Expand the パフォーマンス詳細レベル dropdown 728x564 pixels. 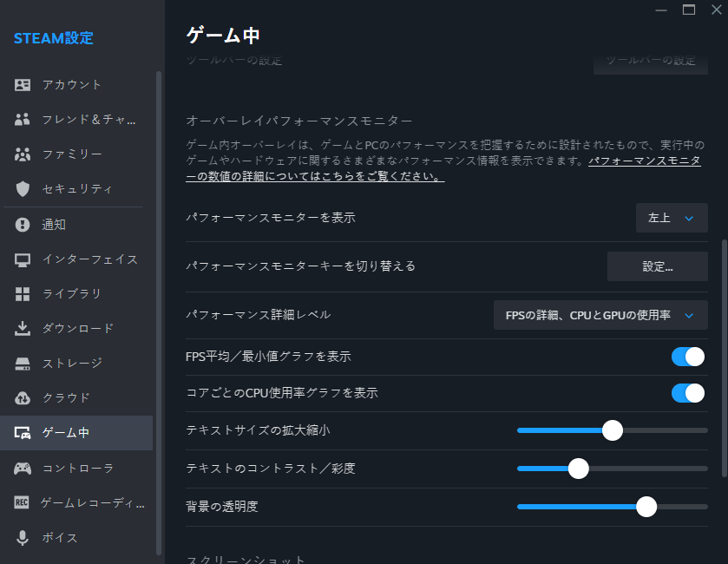(x=600, y=315)
